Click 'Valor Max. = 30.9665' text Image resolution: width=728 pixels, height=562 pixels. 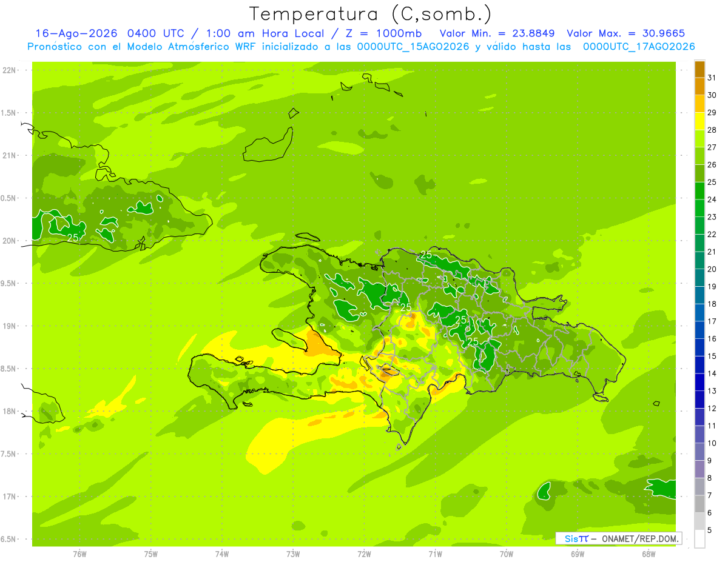tap(625, 33)
